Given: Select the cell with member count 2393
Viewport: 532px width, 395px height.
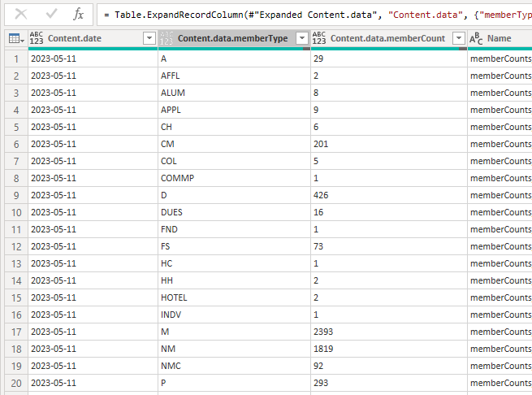Looking at the screenshot, I should click(388, 332).
